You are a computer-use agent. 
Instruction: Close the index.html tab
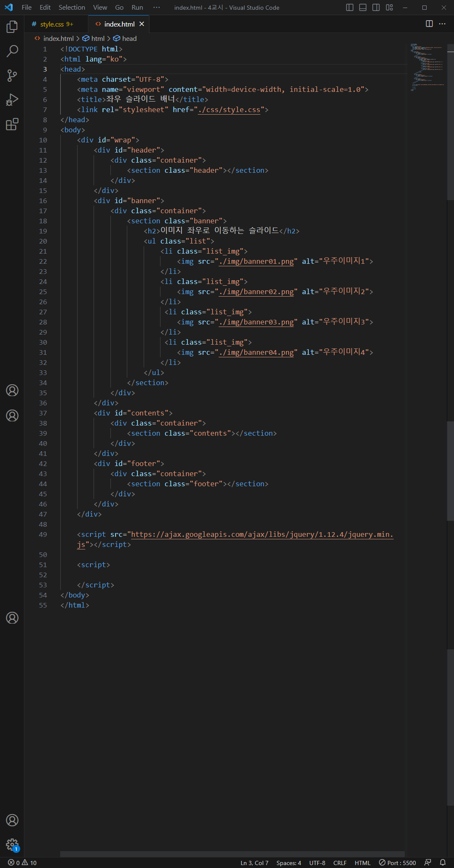(142, 24)
